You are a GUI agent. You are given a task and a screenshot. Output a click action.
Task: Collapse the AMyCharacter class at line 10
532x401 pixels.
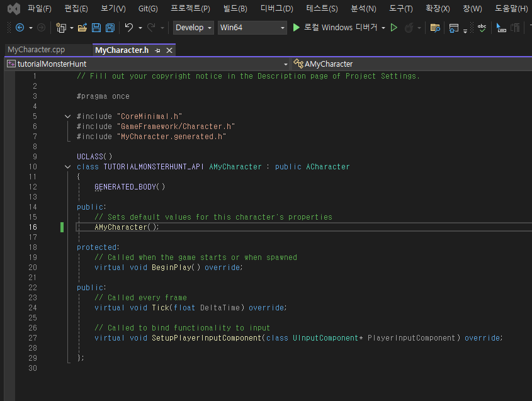[x=67, y=167]
